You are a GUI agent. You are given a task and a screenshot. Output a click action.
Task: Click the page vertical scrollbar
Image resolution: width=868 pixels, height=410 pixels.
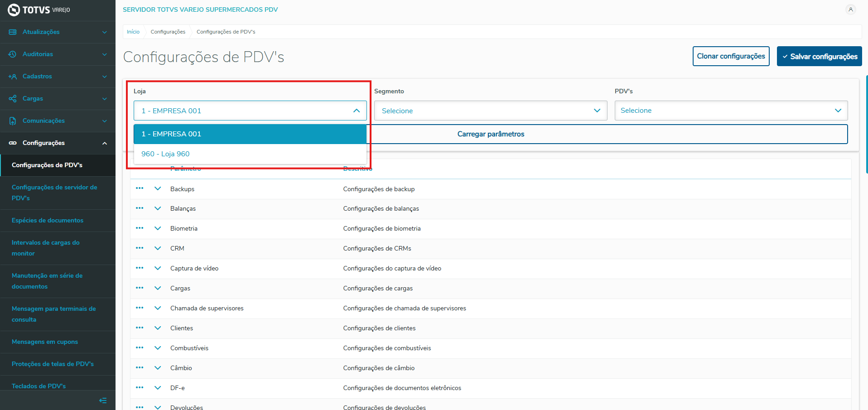click(x=866, y=125)
